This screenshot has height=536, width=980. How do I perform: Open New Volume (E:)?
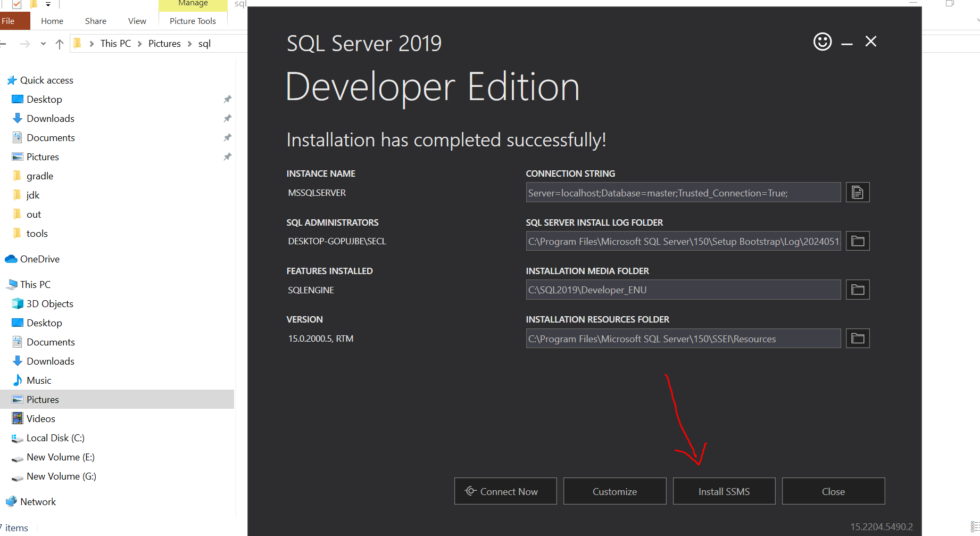tap(61, 457)
